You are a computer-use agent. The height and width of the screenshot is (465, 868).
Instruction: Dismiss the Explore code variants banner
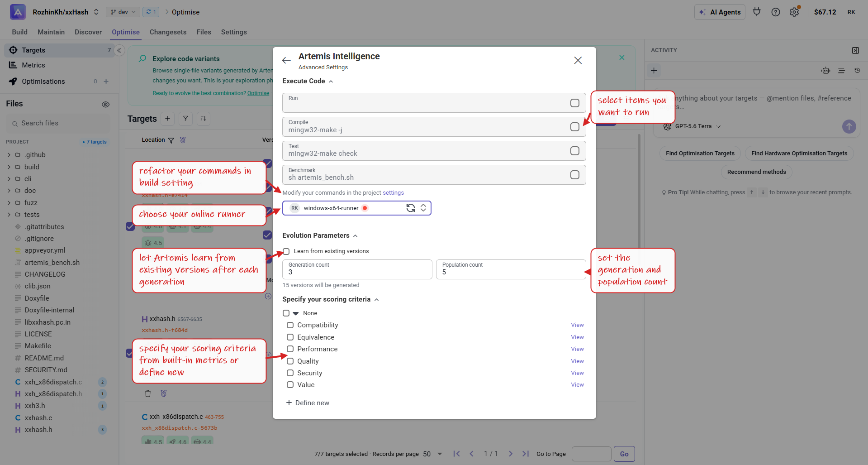coord(622,58)
